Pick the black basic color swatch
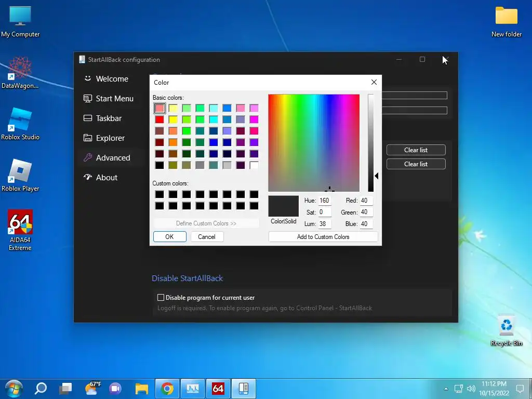Image resolution: width=532 pixels, height=399 pixels. (x=159, y=165)
